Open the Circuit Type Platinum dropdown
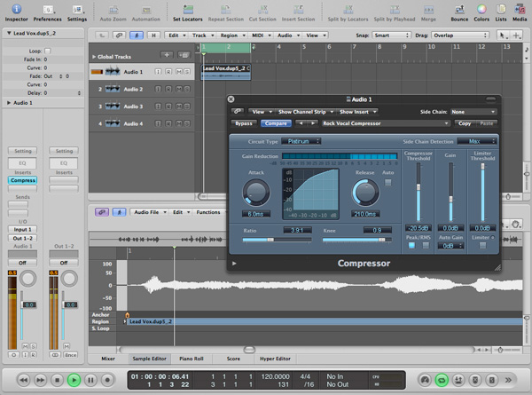 point(301,141)
